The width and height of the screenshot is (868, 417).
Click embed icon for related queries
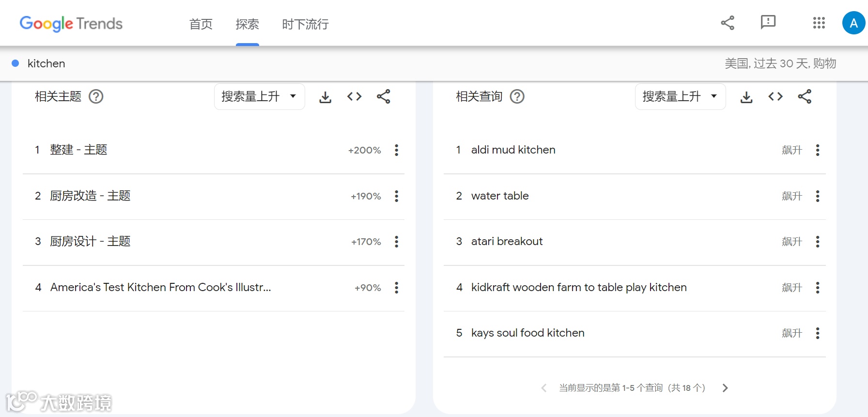(x=775, y=97)
